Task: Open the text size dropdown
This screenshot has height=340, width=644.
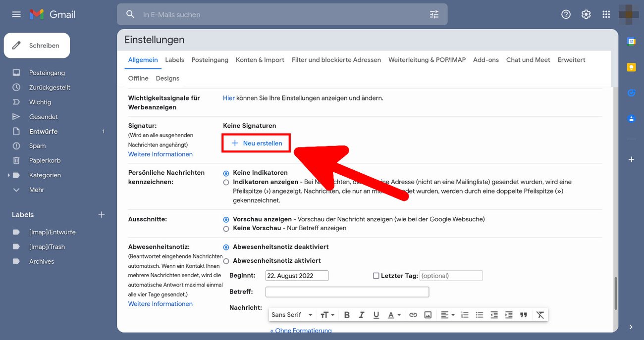Action: [327, 314]
